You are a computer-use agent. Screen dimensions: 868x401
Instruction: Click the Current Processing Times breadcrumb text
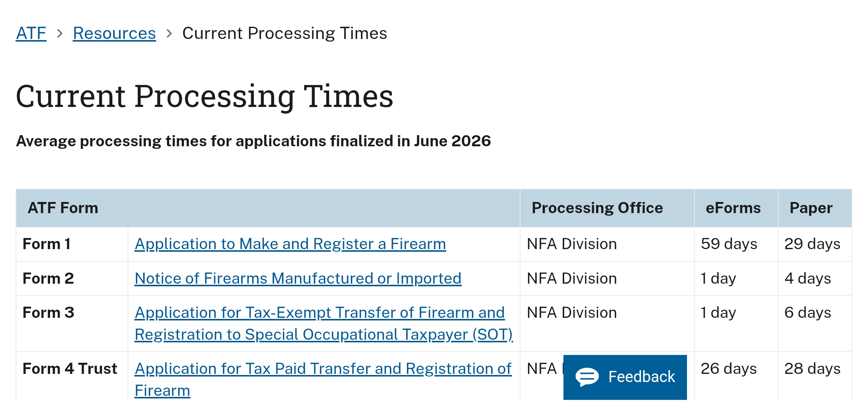click(285, 33)
